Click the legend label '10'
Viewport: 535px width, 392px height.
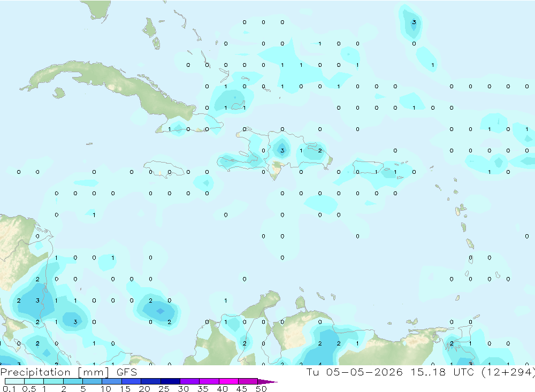[x=105, y=389]
